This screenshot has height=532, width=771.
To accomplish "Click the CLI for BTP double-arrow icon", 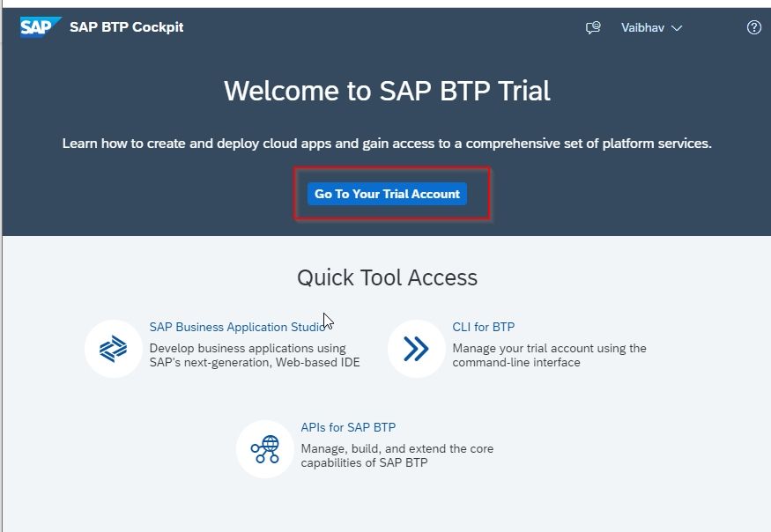I will point(417,349).
